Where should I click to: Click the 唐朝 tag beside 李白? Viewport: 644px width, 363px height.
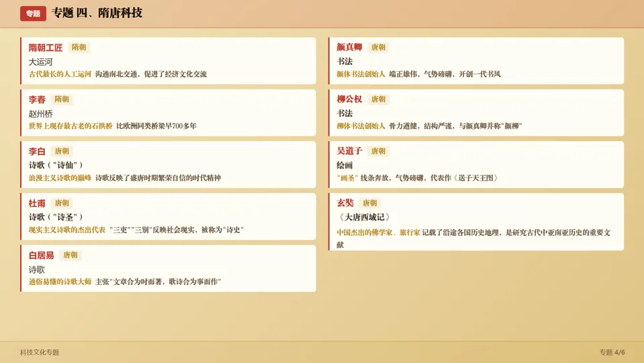click(62, 151)
